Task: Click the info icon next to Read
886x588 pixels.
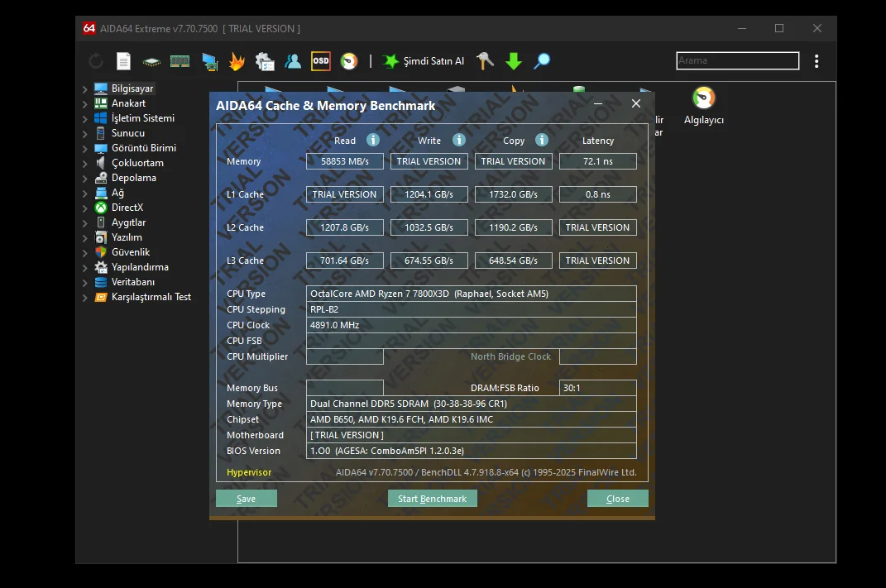Action: (373, 141)
